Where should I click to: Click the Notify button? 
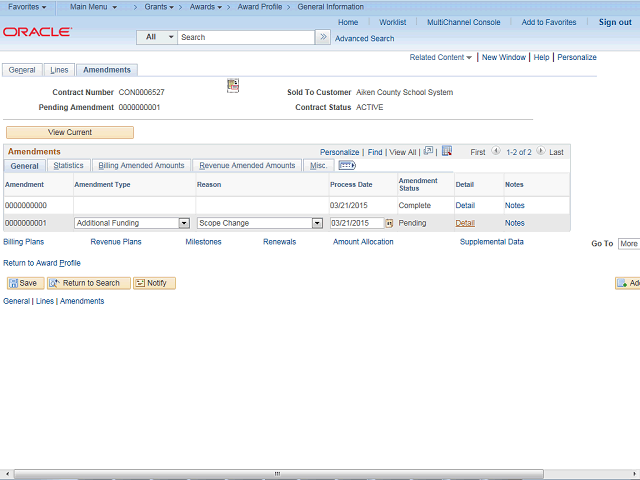(x=154, y=283)
